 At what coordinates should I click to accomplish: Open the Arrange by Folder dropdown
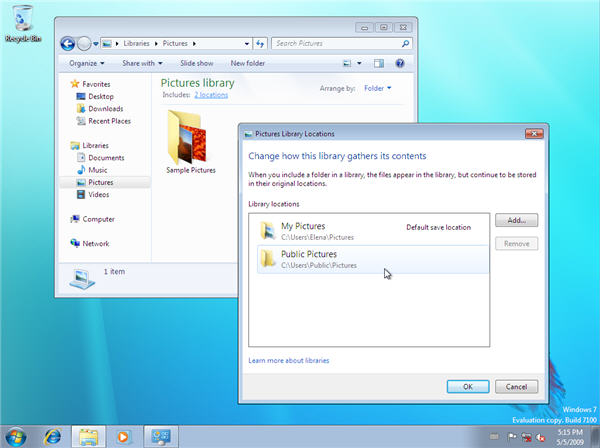pos(378,88)
